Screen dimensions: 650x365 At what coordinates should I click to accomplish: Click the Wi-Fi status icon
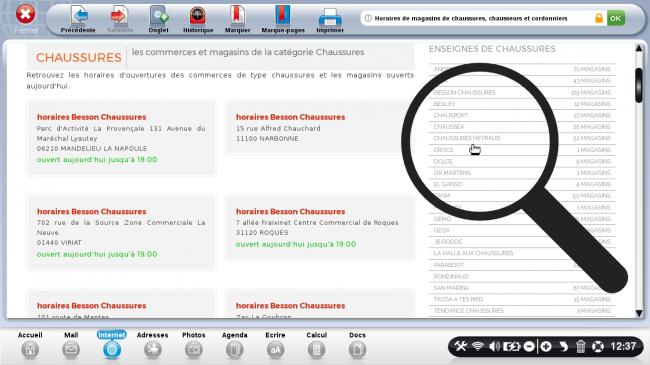pos(478,346)
